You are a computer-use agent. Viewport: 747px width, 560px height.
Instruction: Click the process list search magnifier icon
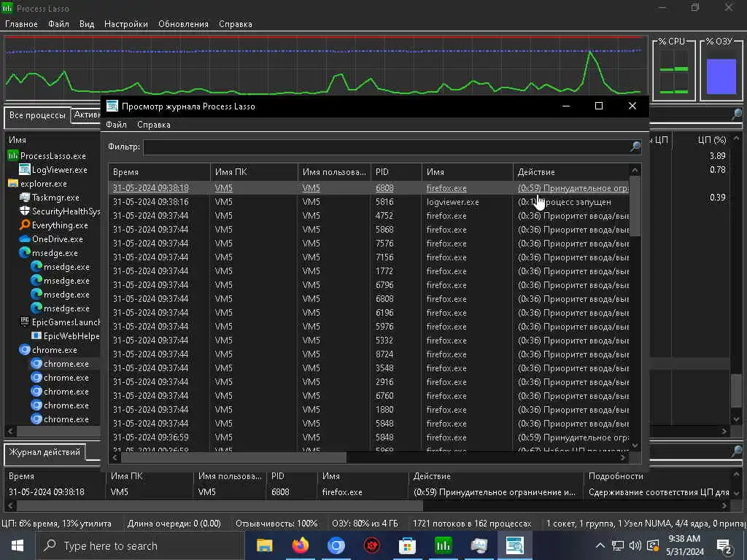coord(737,114)
